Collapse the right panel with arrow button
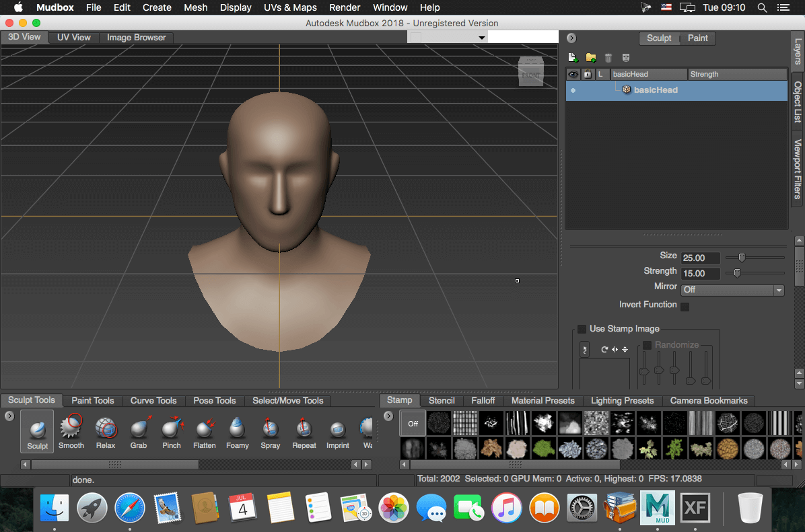The width and height of the screenshot is (805, 532). click(x=571, y=38)
